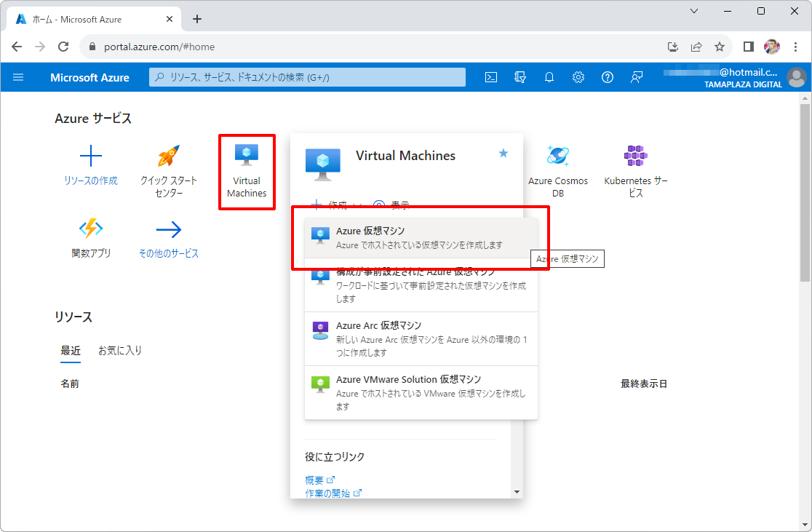Click the share this page icon
The height and width of the screenshot is (532, 812).
(696, 47)
